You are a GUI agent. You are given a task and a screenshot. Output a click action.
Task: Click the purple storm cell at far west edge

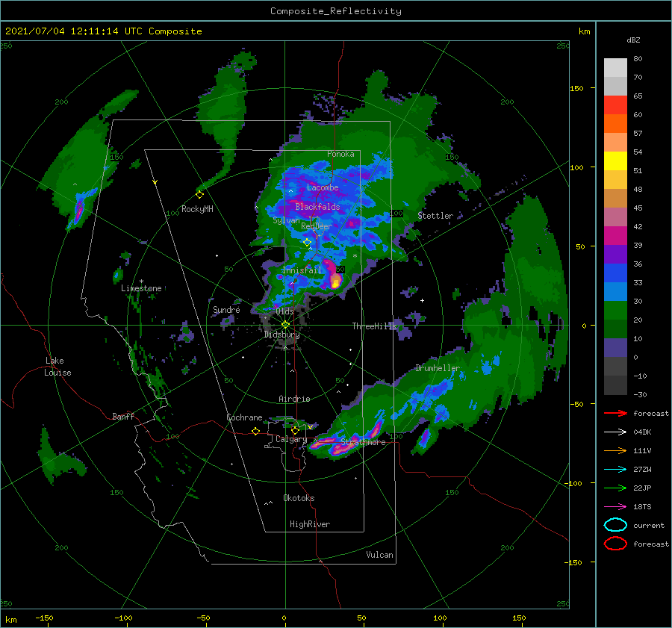coord(79,210)
